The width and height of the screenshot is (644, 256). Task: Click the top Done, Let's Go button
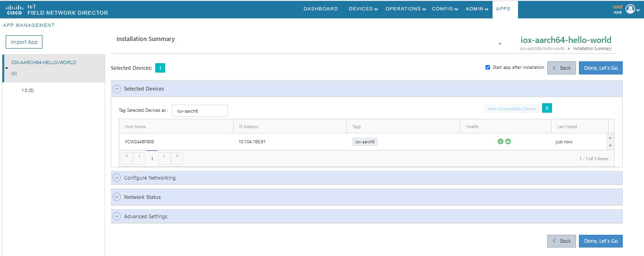click(601, 68)
